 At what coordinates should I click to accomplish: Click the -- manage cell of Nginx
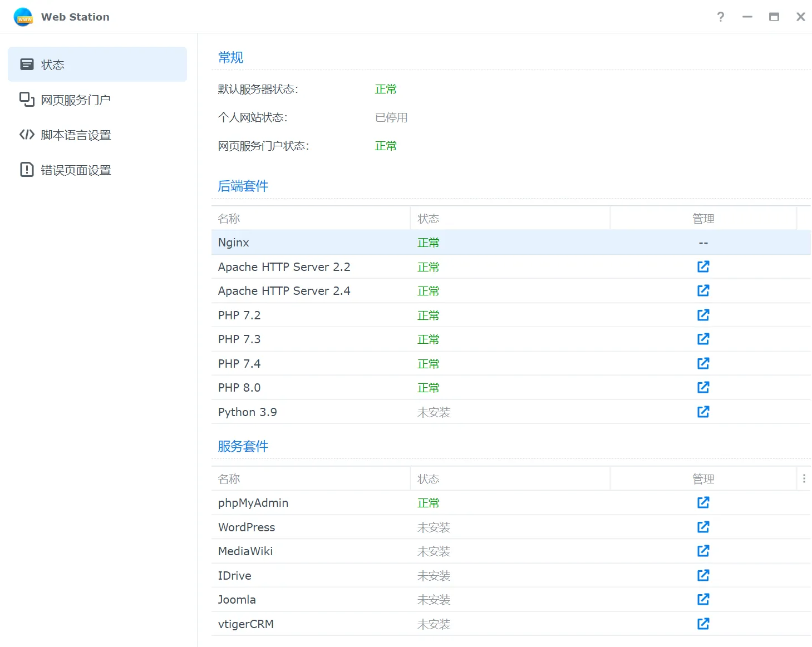point(703,243)
